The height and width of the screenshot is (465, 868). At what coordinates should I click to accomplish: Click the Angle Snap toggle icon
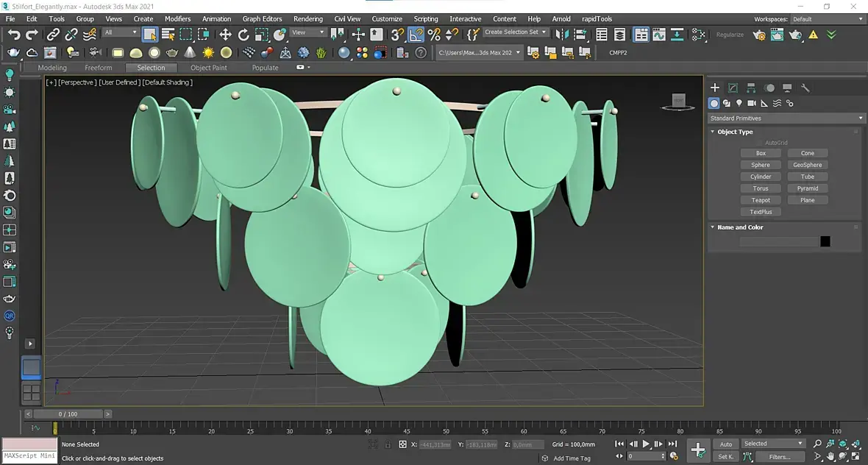(416, 35)
